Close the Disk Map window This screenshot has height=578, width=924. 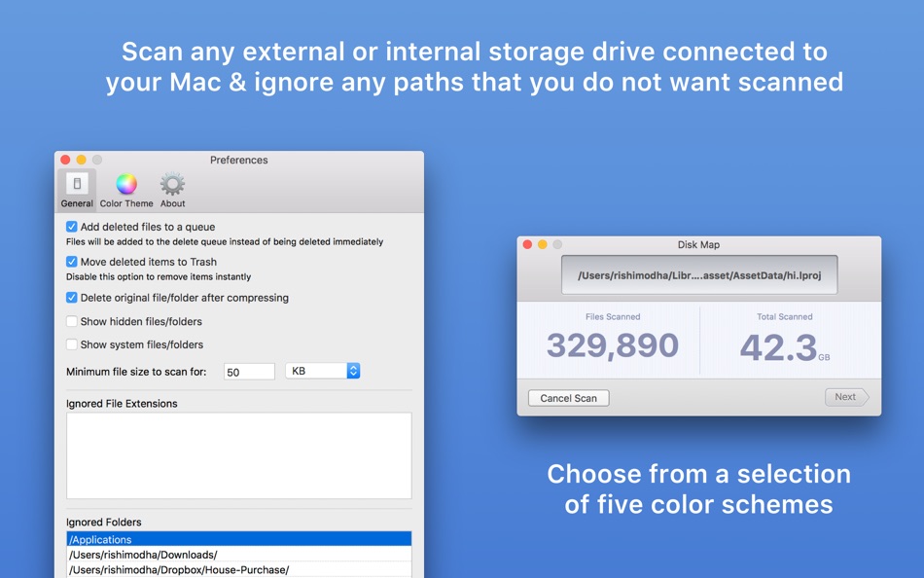[527, 244]
